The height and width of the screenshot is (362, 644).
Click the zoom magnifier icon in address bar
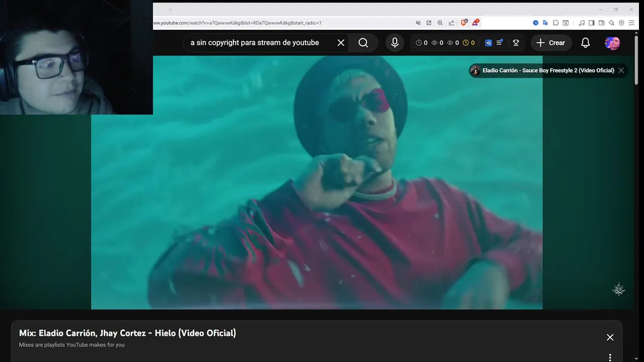click(x=440, y=23)
